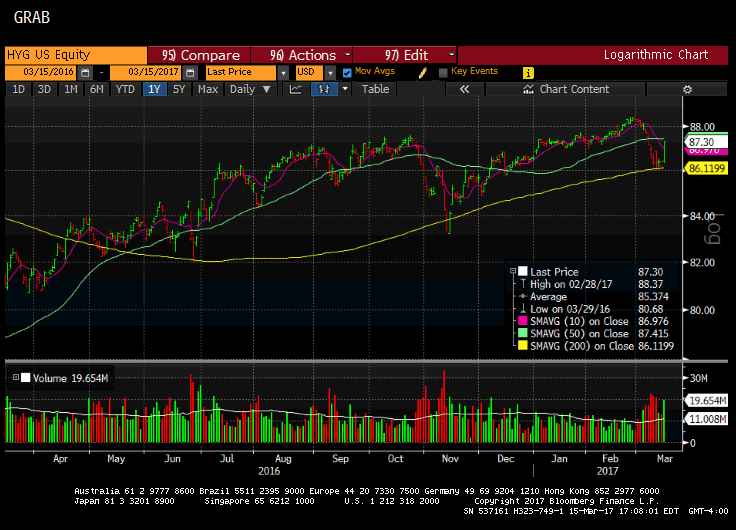The width and height of the screenshot is (736, 530).
Task: Click the Logarithmic Chart title bar
Action: pos(593,55)
